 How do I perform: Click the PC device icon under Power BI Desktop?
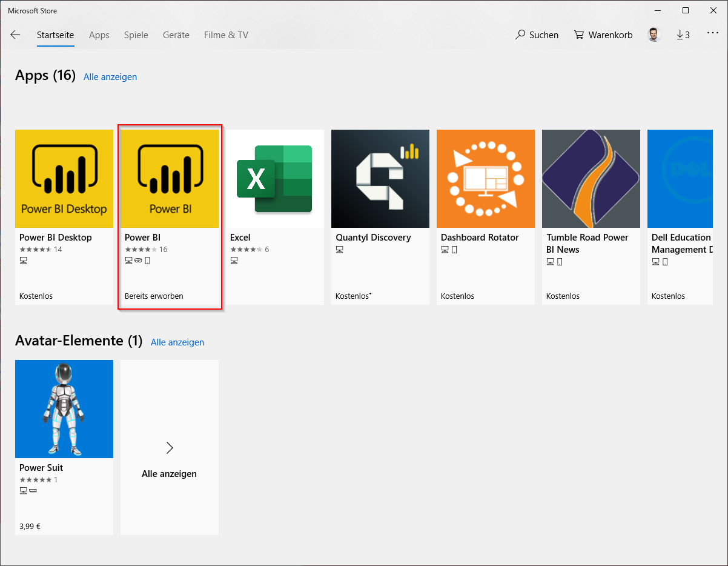(23, 261)
